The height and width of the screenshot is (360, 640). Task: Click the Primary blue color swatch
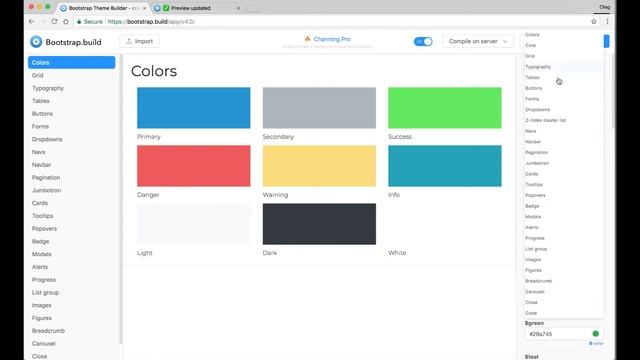click(x=193, y=108)
